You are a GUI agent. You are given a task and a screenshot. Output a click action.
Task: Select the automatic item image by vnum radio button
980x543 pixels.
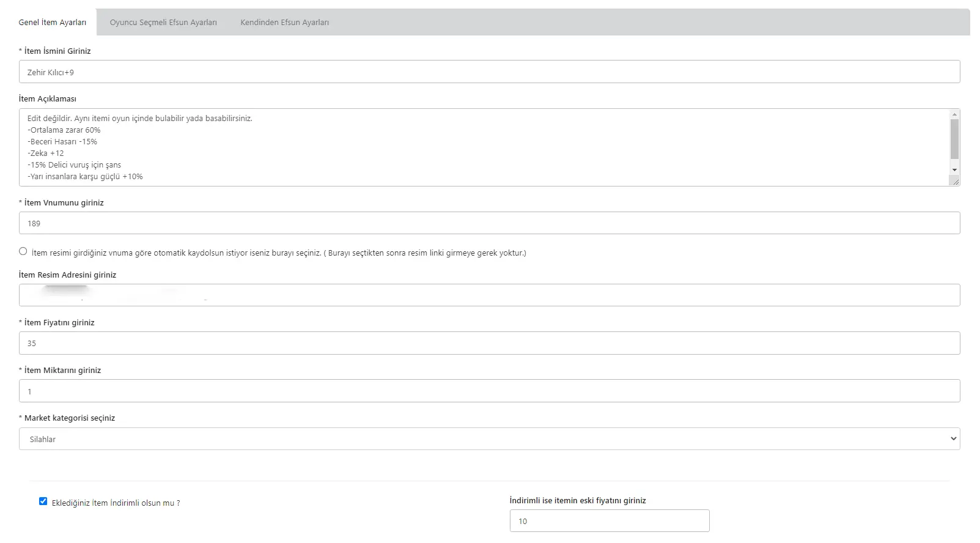23,251
